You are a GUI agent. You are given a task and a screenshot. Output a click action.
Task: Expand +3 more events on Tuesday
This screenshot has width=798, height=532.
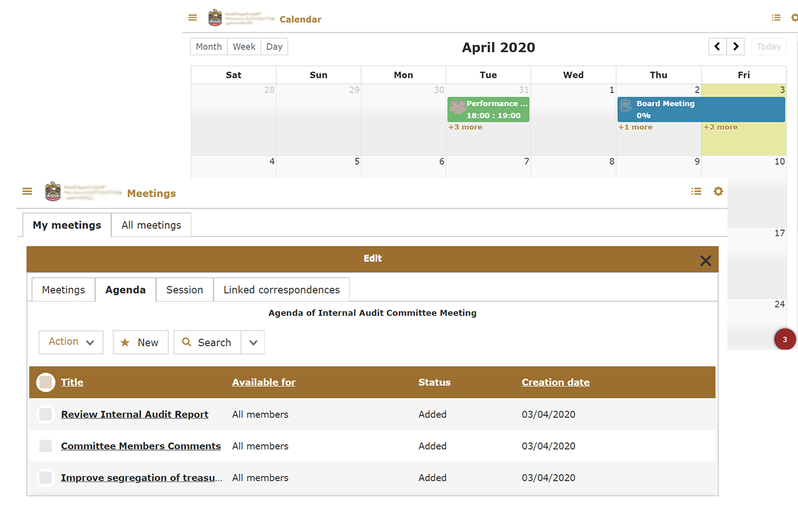click(x=465, y=127)
